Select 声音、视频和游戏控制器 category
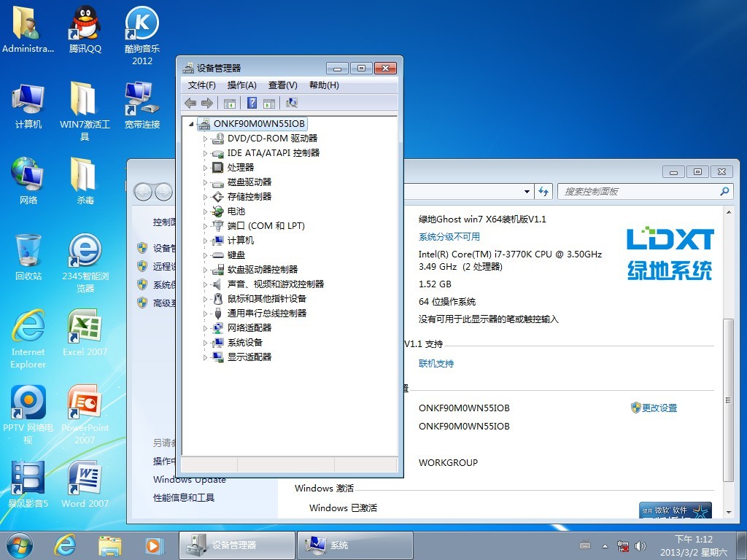747x560 pixels. point(276,284)
